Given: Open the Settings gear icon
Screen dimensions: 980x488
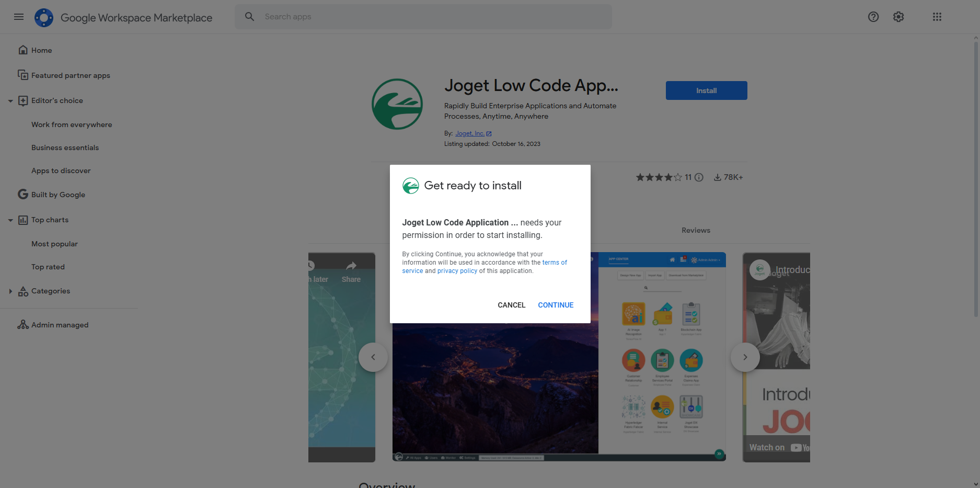Looking at the screenshot, I should point(898,17).
